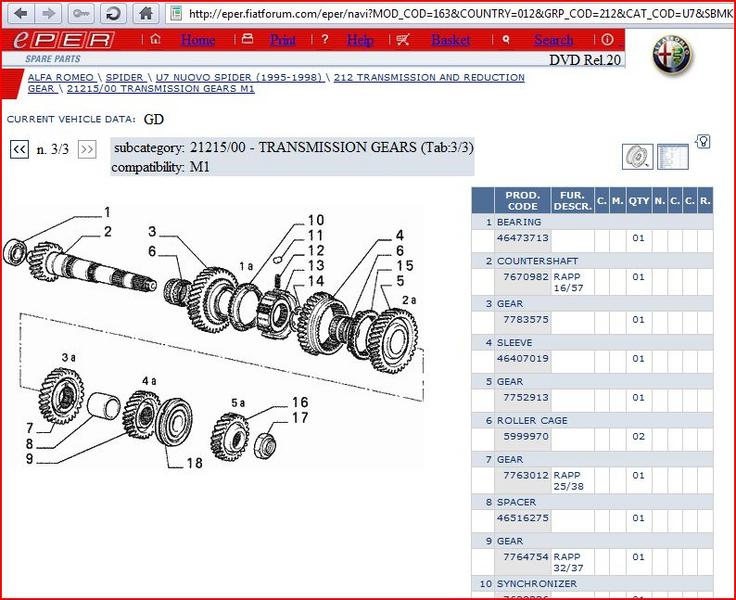
Task: Click the key icon in browser toolbar
Action: (x=81, y=14)
